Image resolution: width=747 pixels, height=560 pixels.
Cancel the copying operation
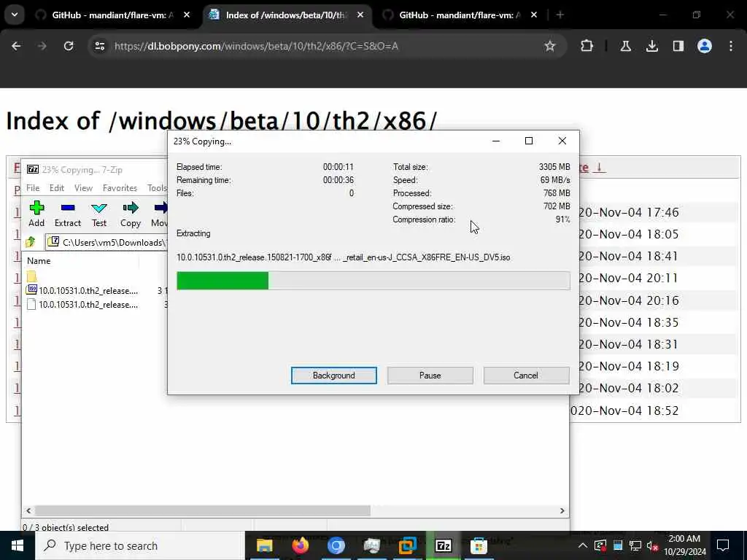pos(526,376)
